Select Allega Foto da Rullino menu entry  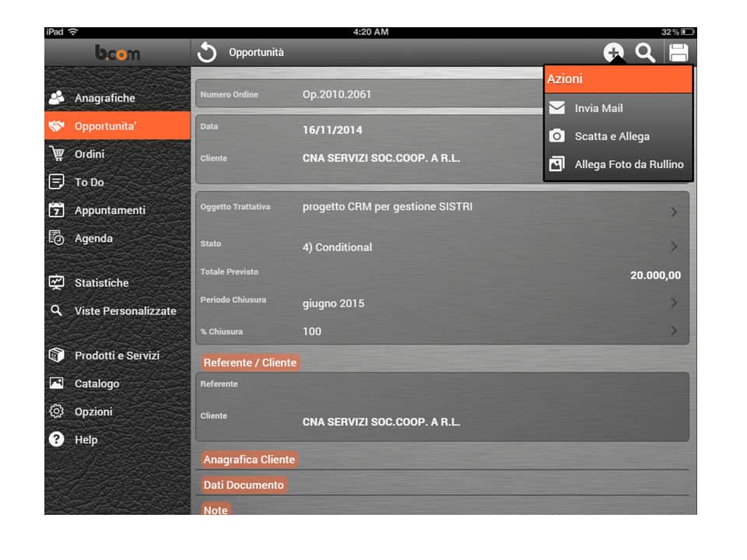point(629,164)
